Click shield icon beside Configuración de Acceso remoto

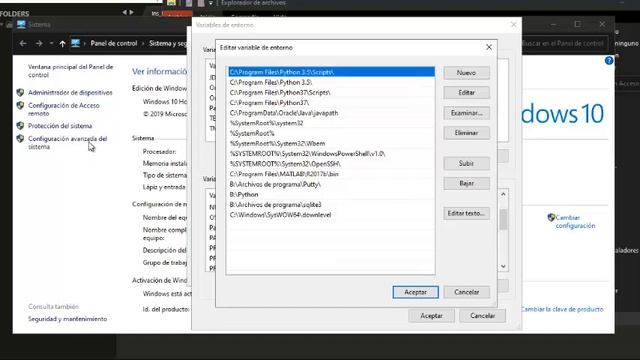pos(20,105)
